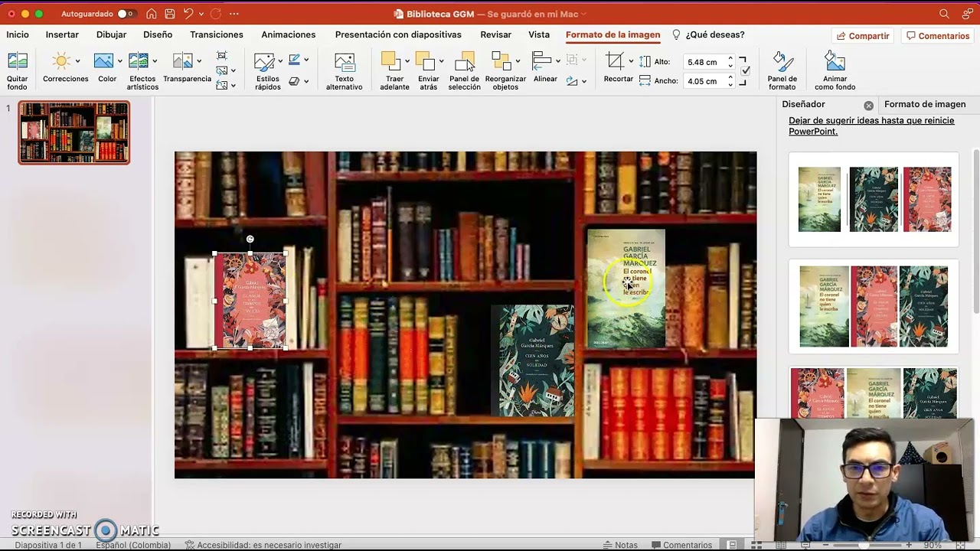Open the Animaciones tab
Image resolution: width=980 pixels, height=551 pixels.
point(289,34)
